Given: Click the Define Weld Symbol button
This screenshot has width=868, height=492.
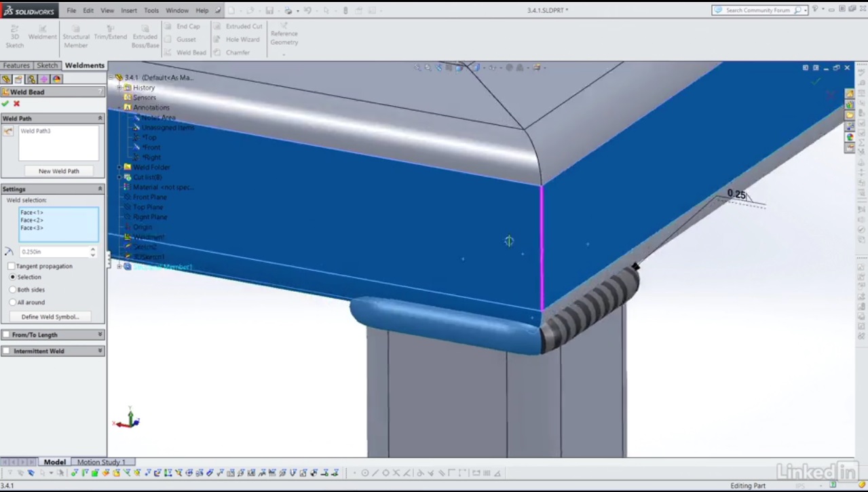Looking at the screenshot, I should pyautogui.click(x=50, y=316).
